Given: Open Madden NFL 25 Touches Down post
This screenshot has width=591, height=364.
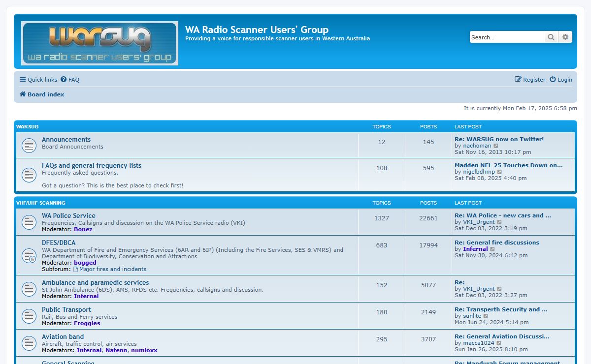Looking at the screenshot, I should point(508,165).
